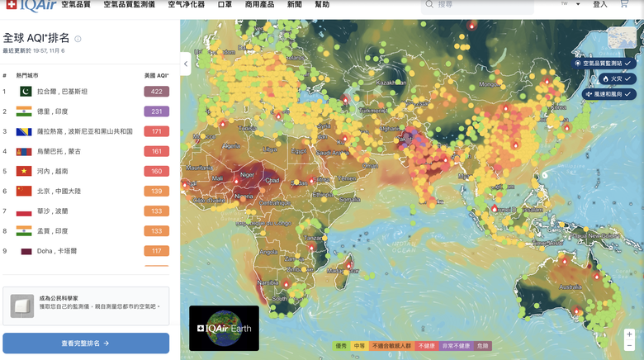Toggle the 火災 fire layer
The image size is (644, 360).
(618, 78)
